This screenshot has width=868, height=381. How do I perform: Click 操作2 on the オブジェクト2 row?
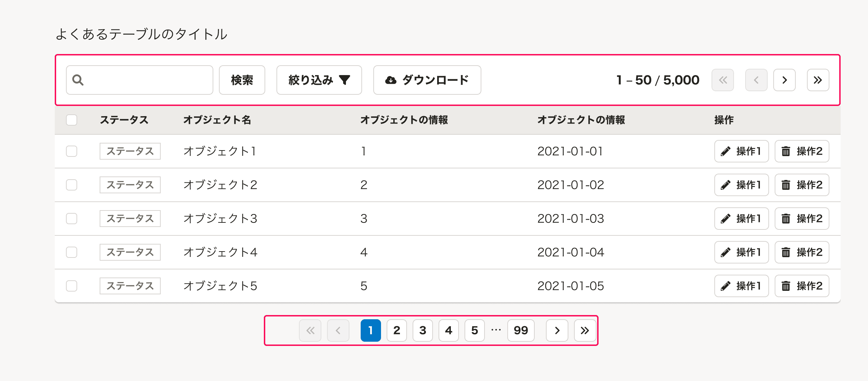pyautogui.click(x=802, y=185)
